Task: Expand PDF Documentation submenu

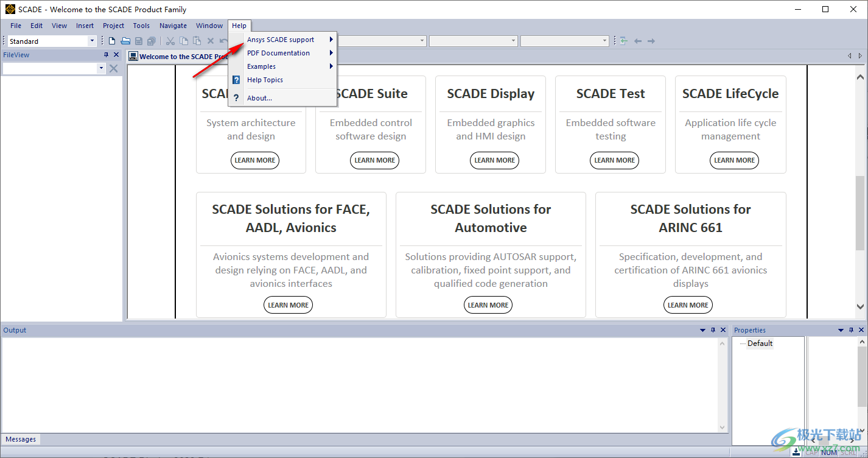Action: point(283,53)
